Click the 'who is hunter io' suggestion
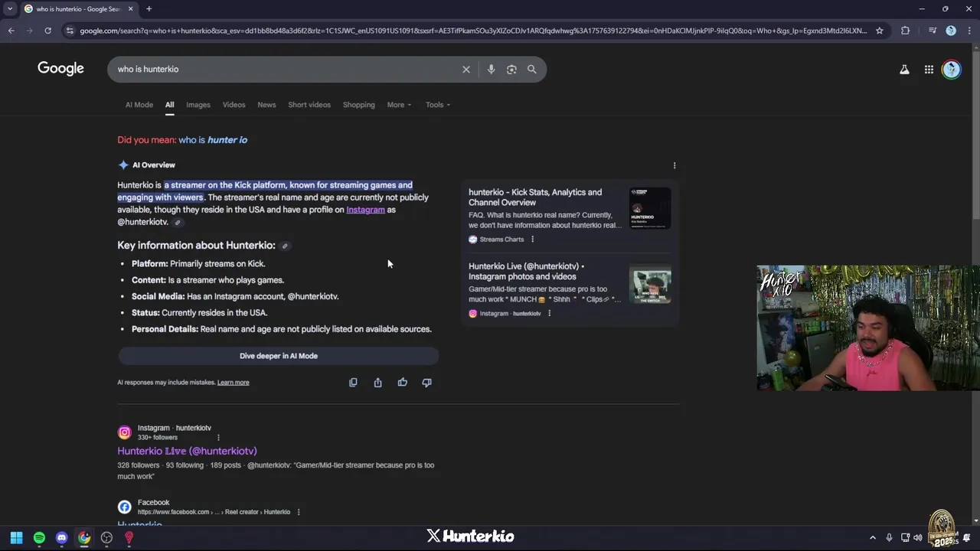Image resolution: width=980 pixels, height=551 pixels. tap(213, 140)
